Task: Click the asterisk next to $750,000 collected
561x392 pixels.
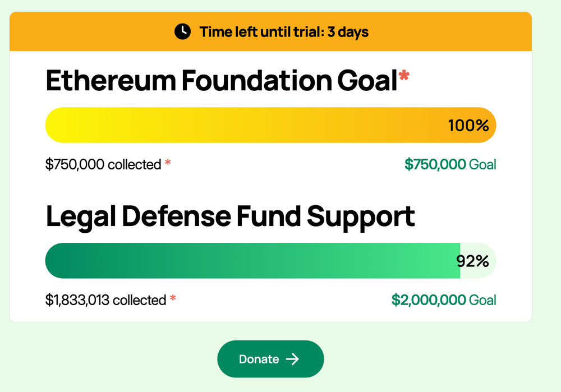Action: (x=167, y=163)
